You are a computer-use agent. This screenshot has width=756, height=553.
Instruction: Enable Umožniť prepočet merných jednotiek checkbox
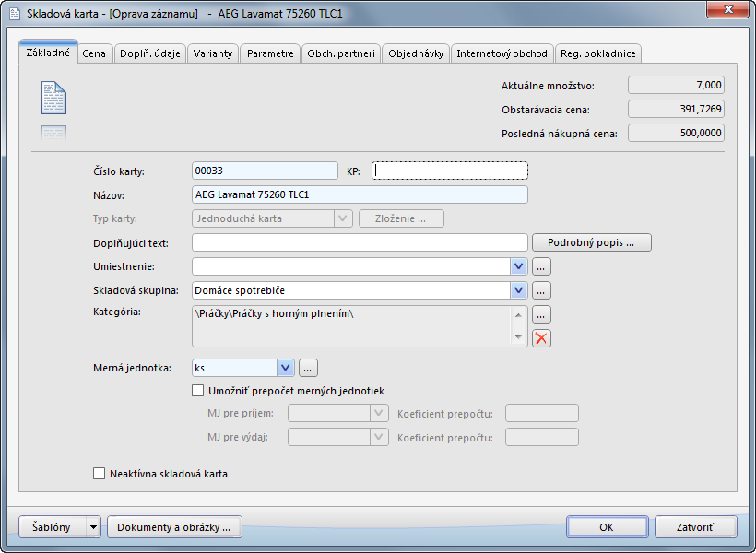point(197,391)
